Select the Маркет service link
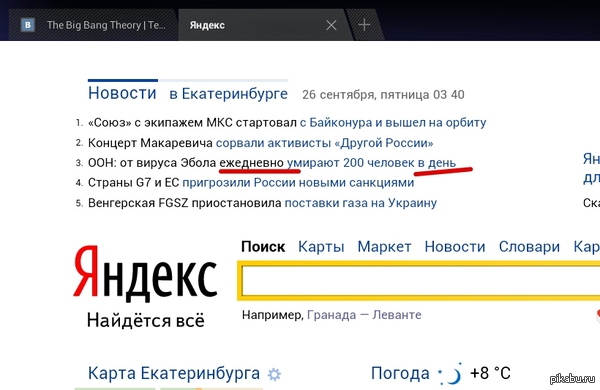 [x=384, y=247]
